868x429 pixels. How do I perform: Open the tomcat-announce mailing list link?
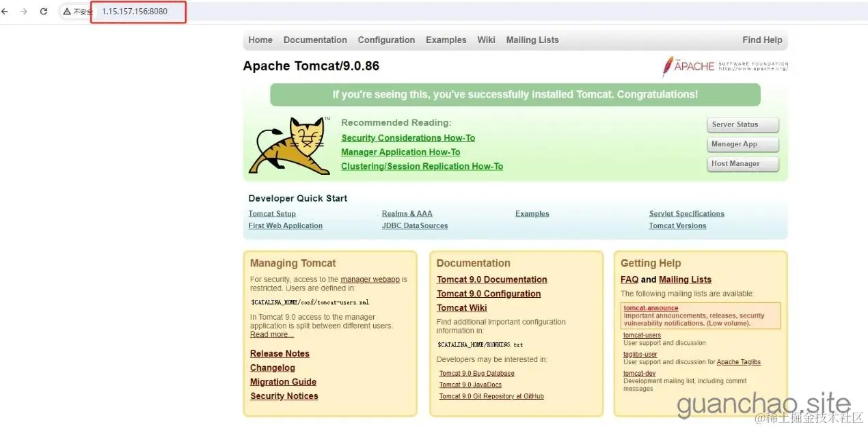click(651, 308)
